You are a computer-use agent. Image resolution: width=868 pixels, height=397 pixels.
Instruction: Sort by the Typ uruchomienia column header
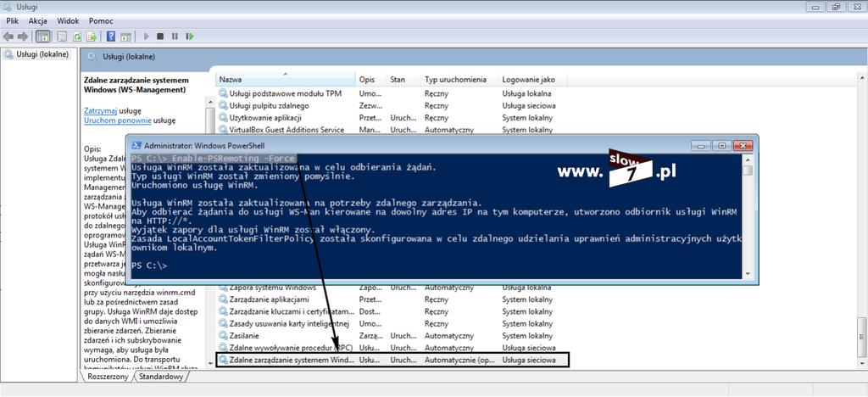pyautogui.click(x=459, y=80)
